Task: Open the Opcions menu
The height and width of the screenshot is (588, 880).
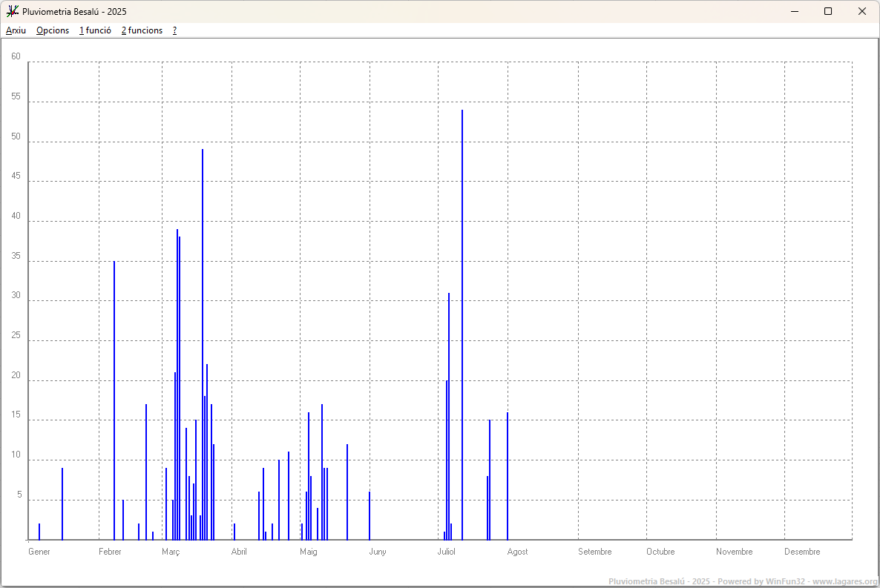Action: [x=53, y=30]
